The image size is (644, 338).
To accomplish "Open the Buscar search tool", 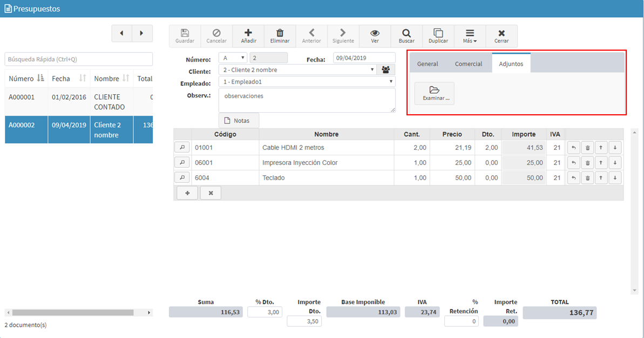I will pyautogui.click(x=406, y=36).
